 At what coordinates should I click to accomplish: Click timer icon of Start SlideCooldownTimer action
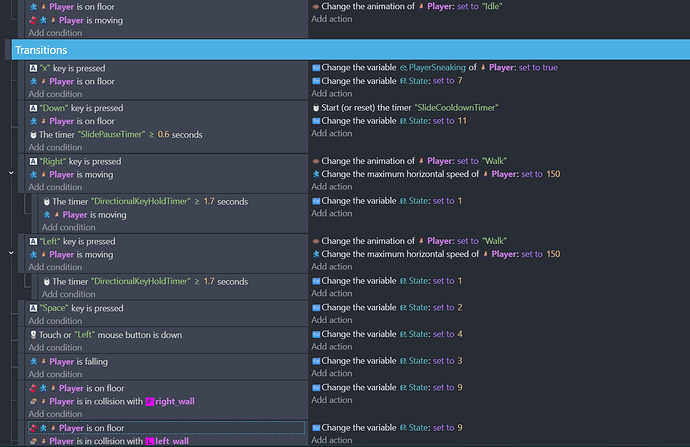click(x=316, y=108)
